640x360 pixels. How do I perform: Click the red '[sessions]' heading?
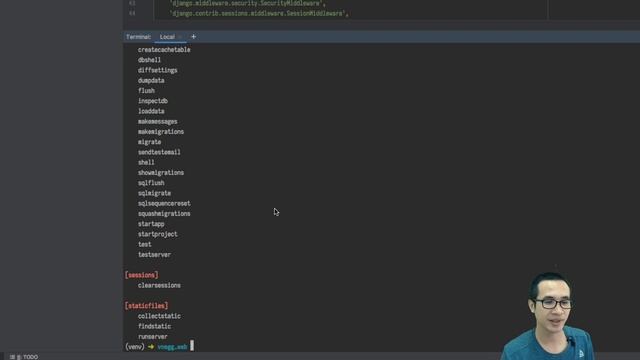pyautogui.click(x=142, y=275)
